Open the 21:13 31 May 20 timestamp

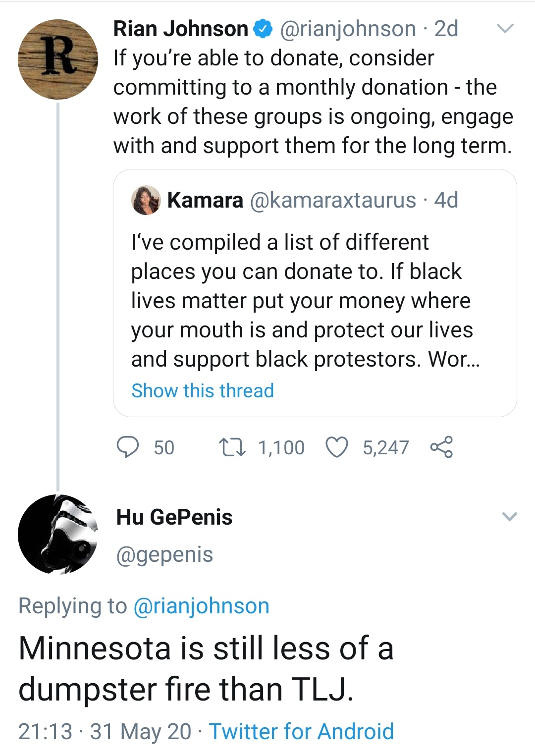[105, 731]
